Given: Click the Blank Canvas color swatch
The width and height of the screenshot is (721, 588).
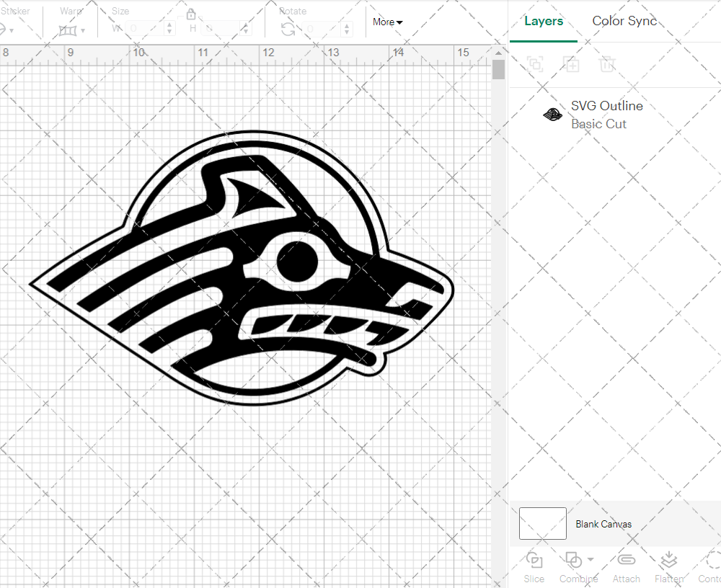Looking at the screenshot, I should pyautogui.click(x=542, y=524).
